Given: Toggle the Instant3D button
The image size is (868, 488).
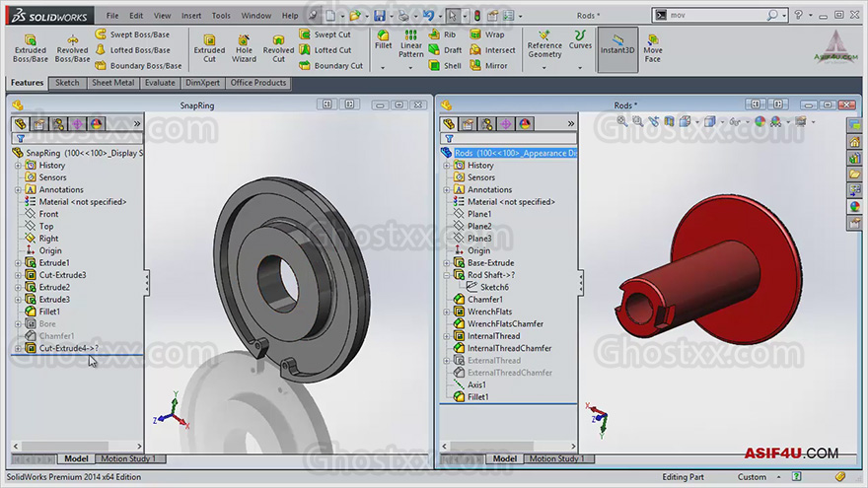Looking at the screenshot, I should click(617, 49).
